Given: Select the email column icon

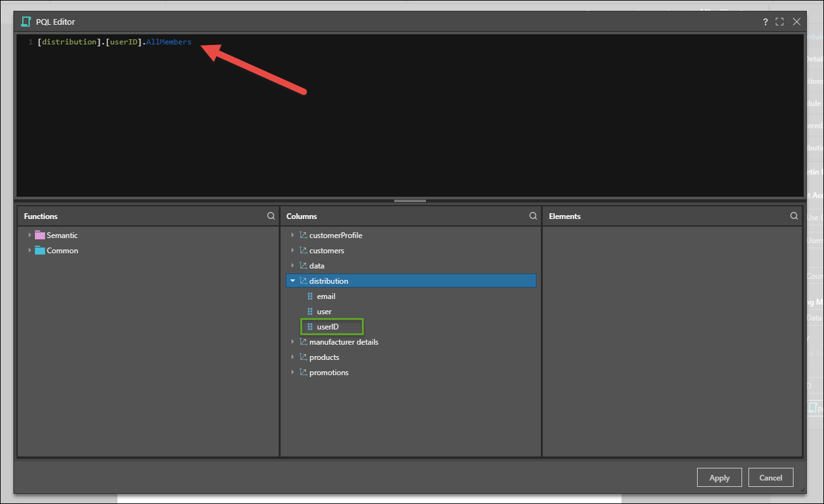Looking at the screenshot, I should 310,296.
